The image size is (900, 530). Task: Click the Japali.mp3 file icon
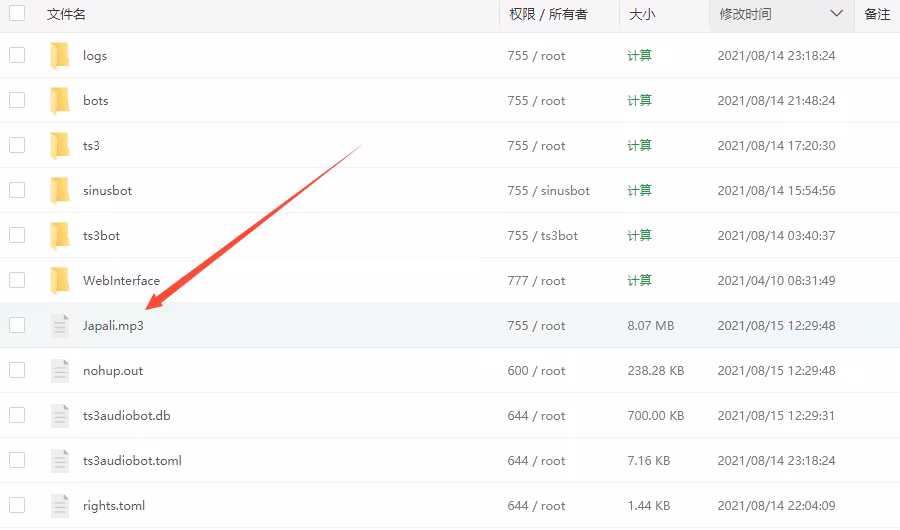(x=60, y=326)
